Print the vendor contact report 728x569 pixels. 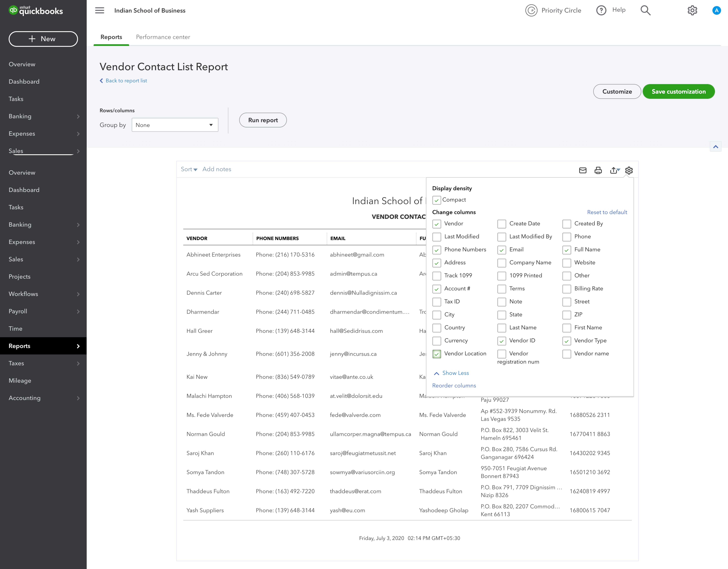(598, 170)
